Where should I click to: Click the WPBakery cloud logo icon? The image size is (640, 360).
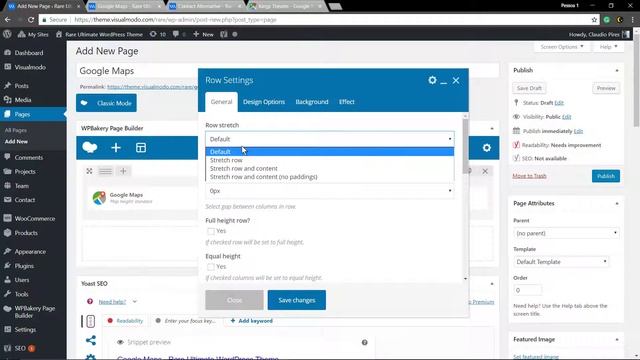90,147
